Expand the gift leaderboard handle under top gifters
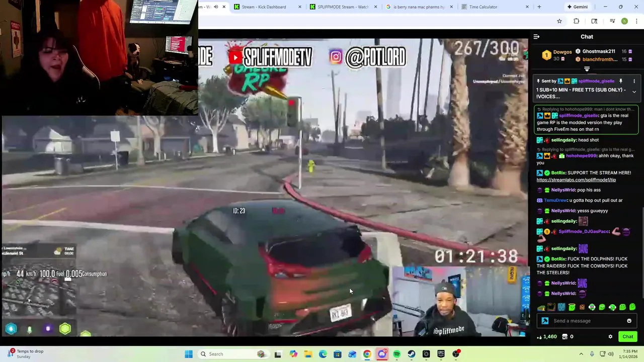Image resolution: width=644 pixels, height=362 pixels. click(587, 69)
